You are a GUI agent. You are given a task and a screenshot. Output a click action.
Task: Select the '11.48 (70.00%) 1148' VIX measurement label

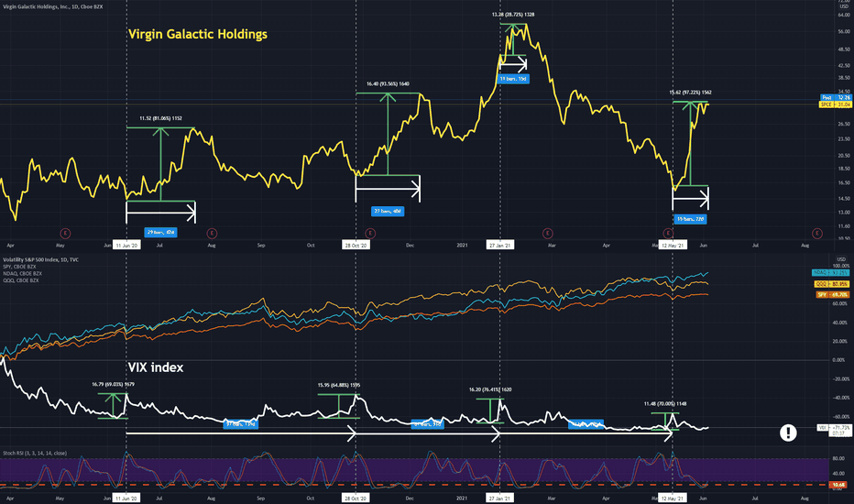(665, 404)
